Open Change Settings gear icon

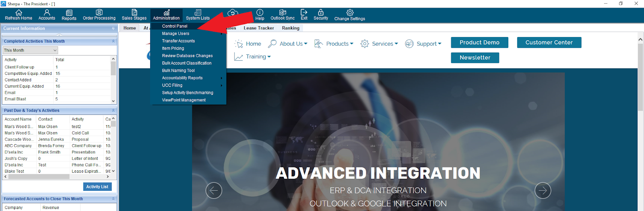pos(350,15)
